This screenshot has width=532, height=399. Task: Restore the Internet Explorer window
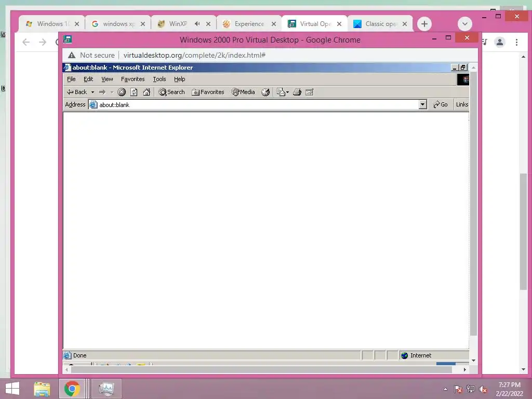point(463,68)
